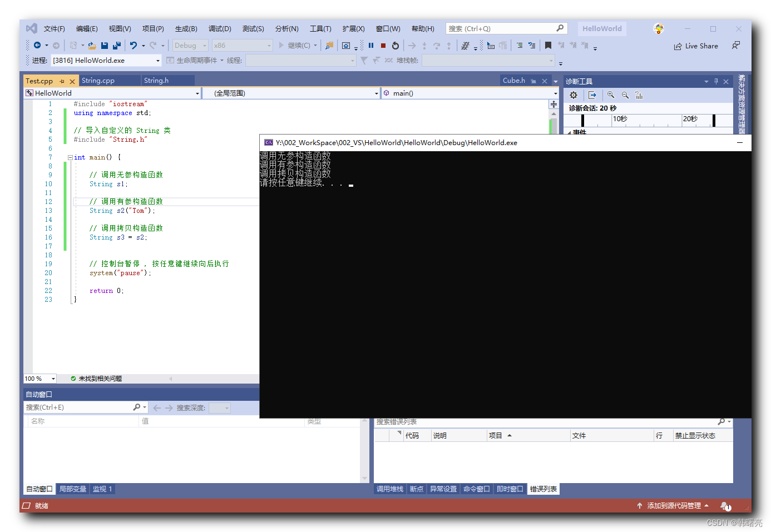
Task: Click the screenshot camera toolbar icon
Action: click(x=346, y=46)
